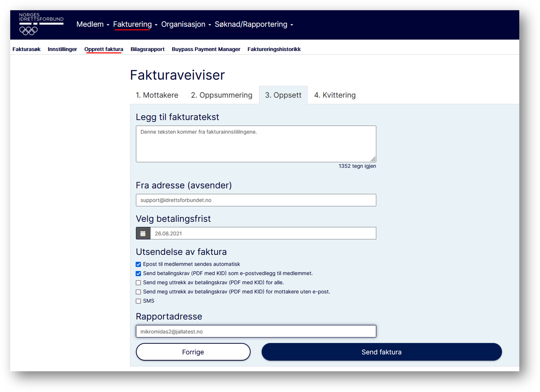Click the Velg betalingsfrist heading

[x=173, y=219]
